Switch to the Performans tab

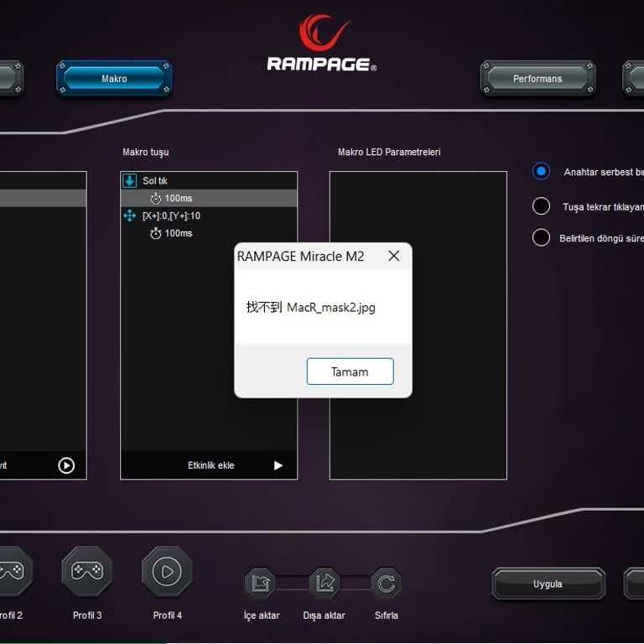click(x=538, y=79)
